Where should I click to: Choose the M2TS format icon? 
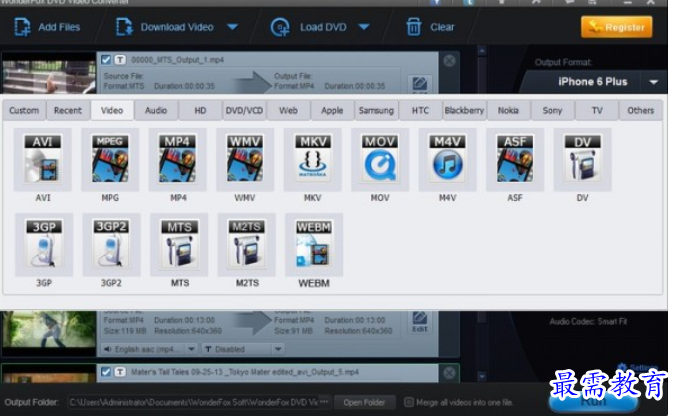(247, 244)
